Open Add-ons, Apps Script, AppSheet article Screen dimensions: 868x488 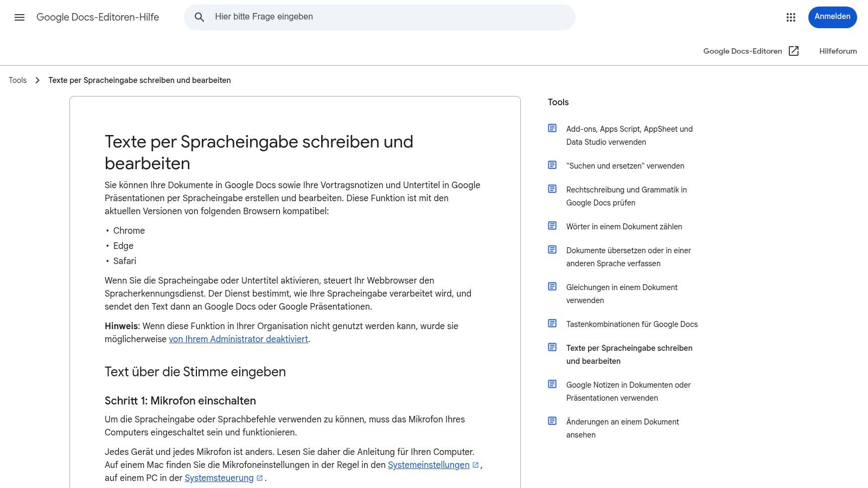629,136
